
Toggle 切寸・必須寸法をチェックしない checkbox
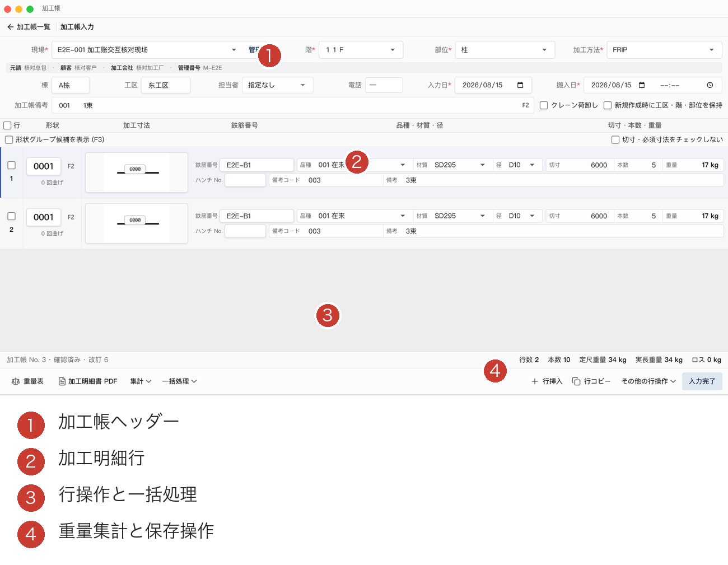point(615,139)
